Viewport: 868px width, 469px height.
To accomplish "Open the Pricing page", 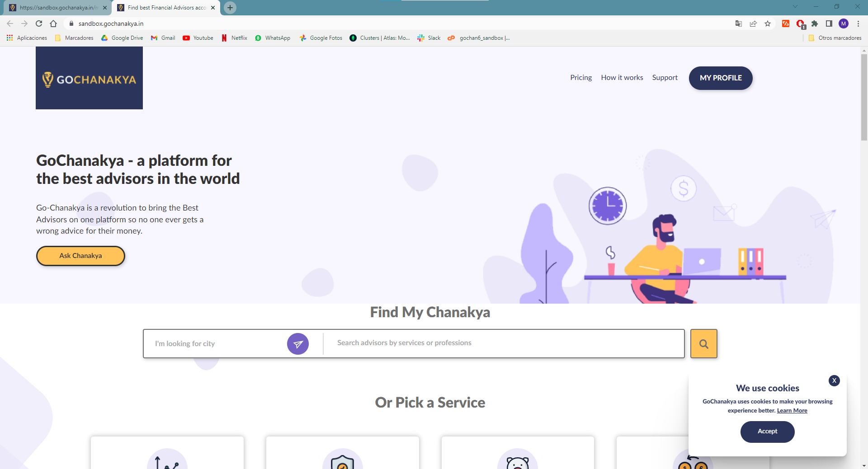I will 581,78.
